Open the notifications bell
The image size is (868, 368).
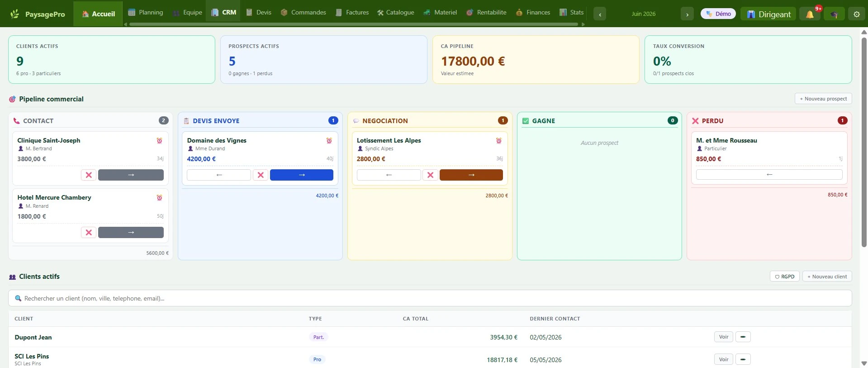[810, 14]
